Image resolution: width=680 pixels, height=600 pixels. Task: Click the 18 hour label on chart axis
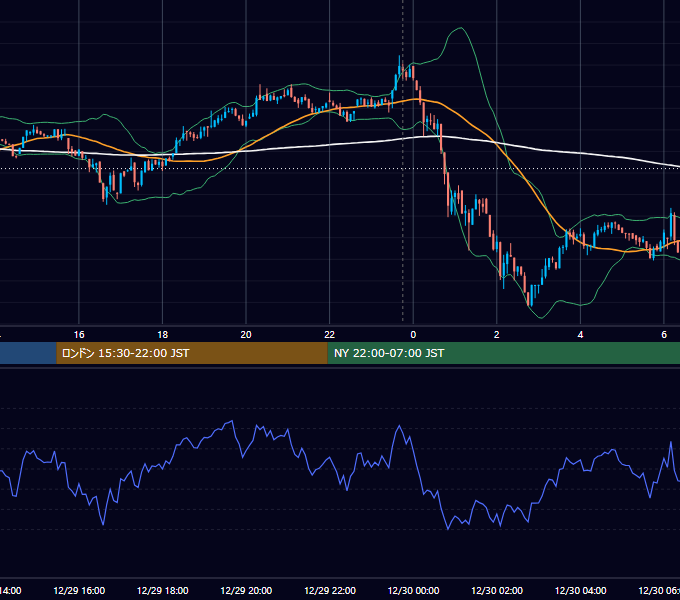coord(162,335)
